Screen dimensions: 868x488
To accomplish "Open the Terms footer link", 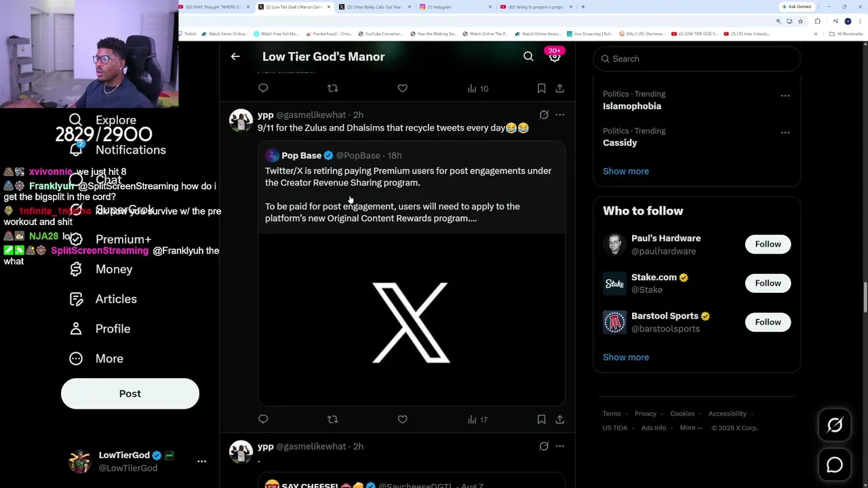I will click(612, 413).
